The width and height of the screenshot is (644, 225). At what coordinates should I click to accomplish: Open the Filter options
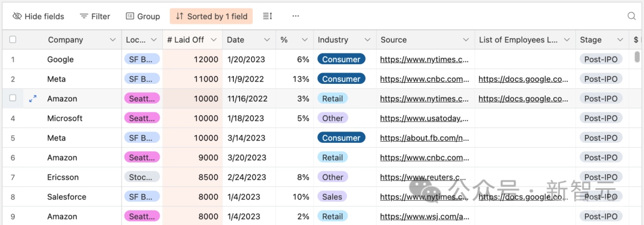(95, 17)
